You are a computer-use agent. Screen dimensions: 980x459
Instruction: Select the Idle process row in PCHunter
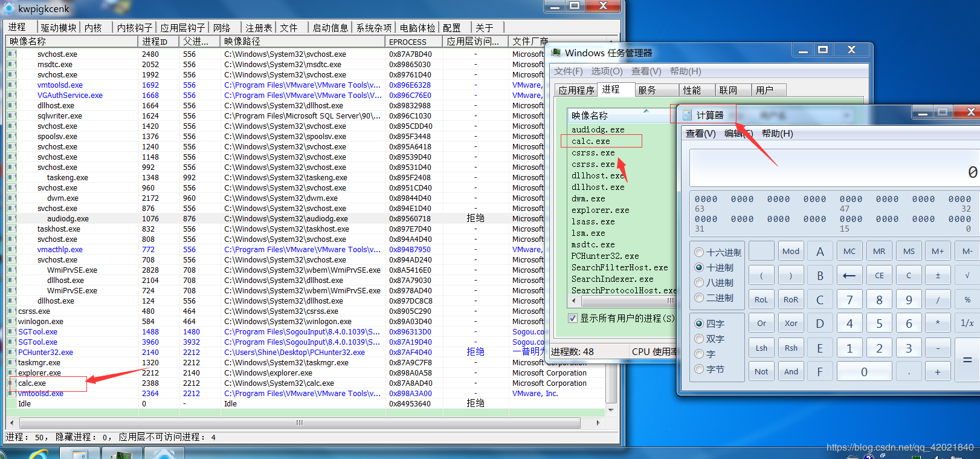click(x=305, y=404)
